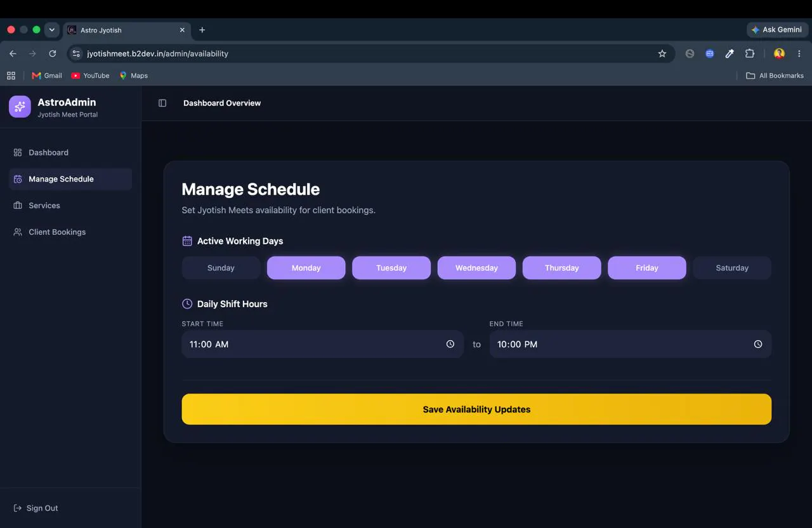Open the Chrome profile avatar
Image resolution: width=812 pixels, height=528 pixels.
(x=779, y=54)
